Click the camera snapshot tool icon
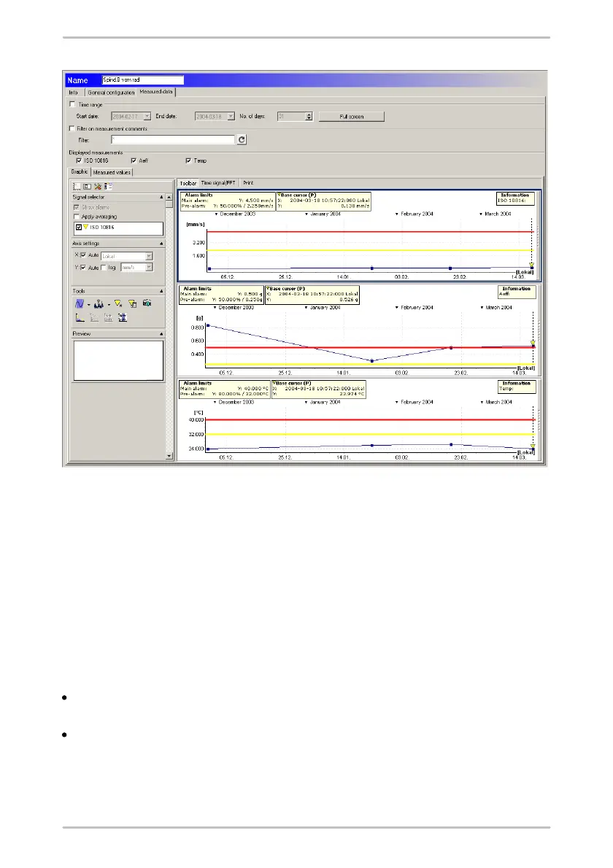 pyautogui.click(x=147, y=303)
